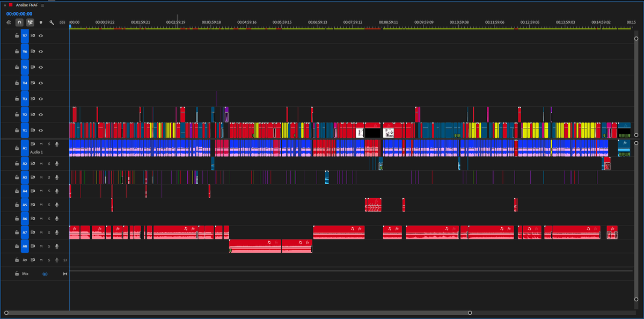Image resolution: width=644 pixels, height=319 pixels.
Task: Enable voice-over record on track A8
Action: point(56,247)
